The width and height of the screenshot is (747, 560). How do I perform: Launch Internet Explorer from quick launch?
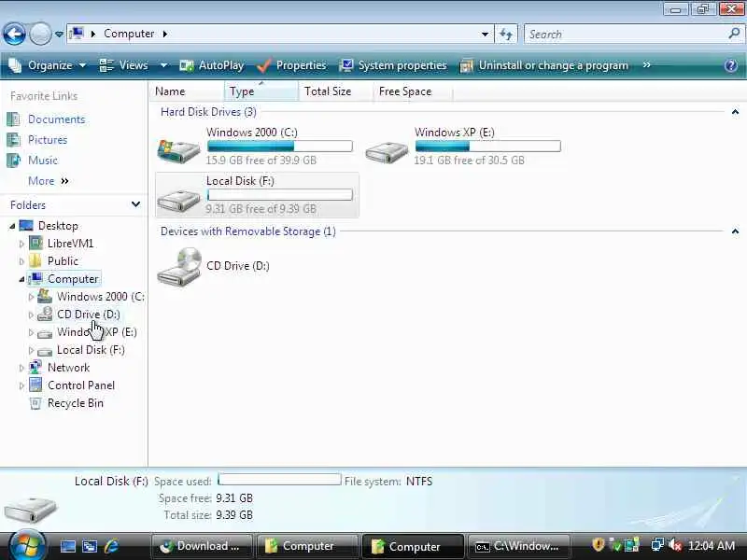[111, 546]
